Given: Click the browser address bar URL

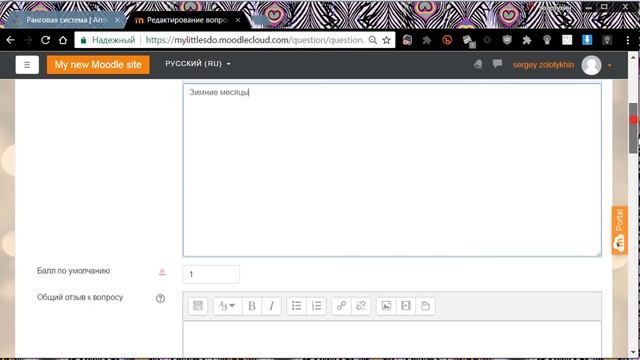Looking at the screenshot, I should click(254, 40).
